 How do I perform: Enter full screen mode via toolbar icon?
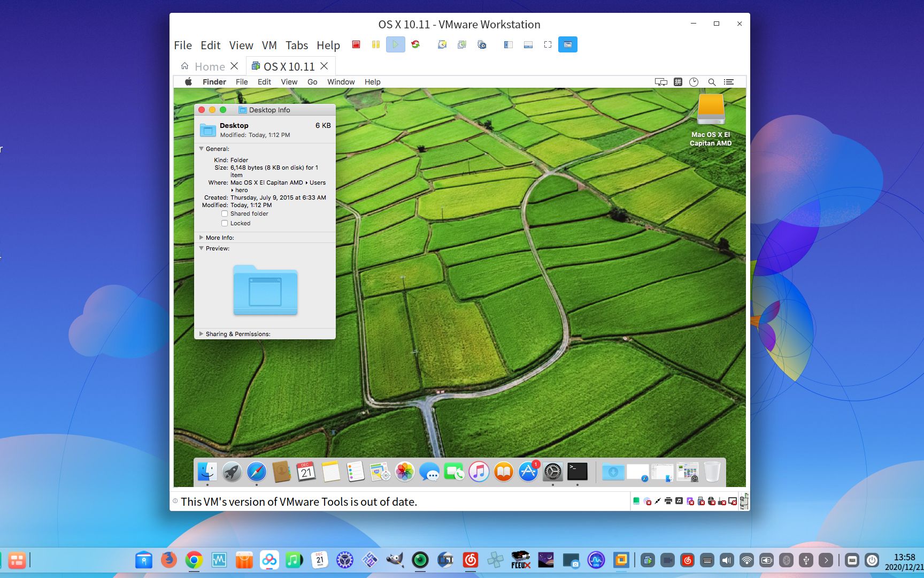(548, 44)
